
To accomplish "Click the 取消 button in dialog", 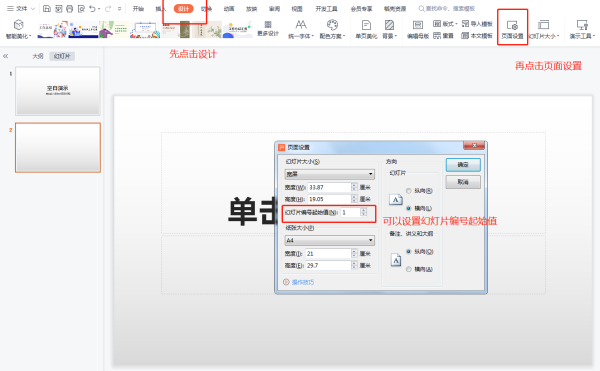I will pyautogui.click(x=463, y=182).
